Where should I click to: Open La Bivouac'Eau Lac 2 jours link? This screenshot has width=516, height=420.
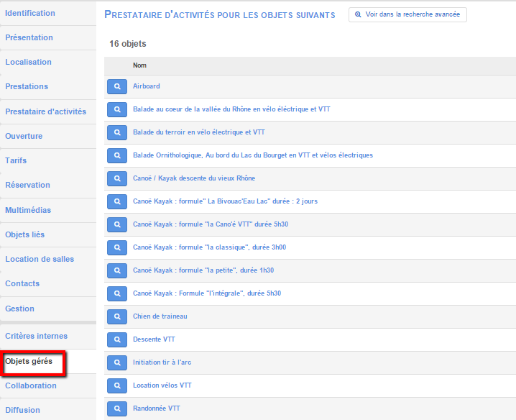(225, 201)
